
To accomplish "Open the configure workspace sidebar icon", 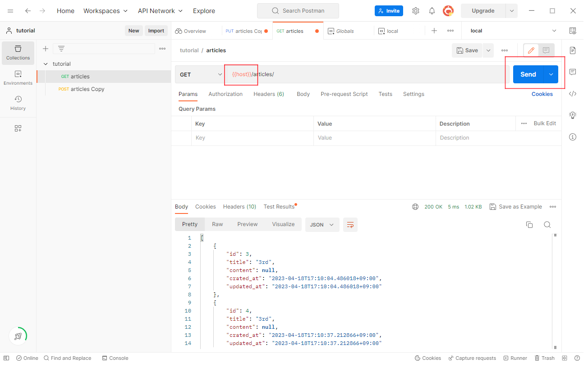I will [x=18, y=128].
